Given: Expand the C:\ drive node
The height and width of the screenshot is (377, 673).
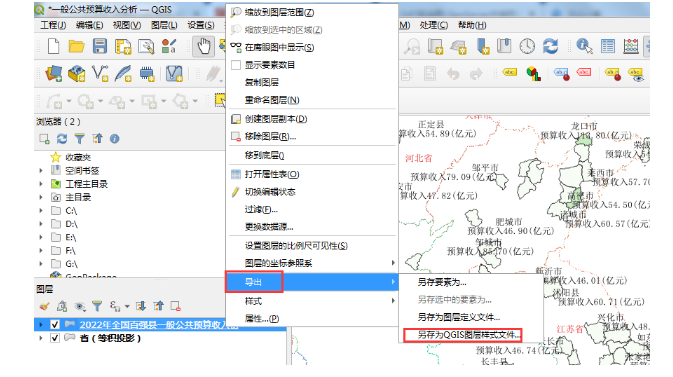Looking at the screenshot, I should coord(41,210).
